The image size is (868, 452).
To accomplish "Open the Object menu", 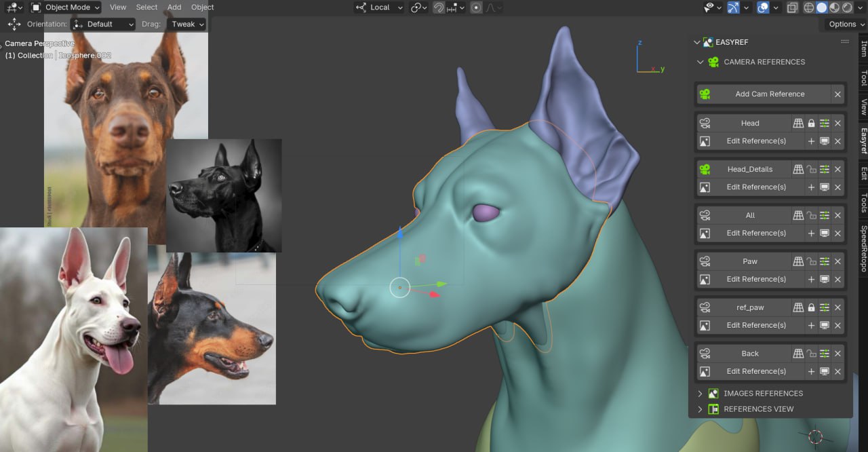I will click(202, 7).
